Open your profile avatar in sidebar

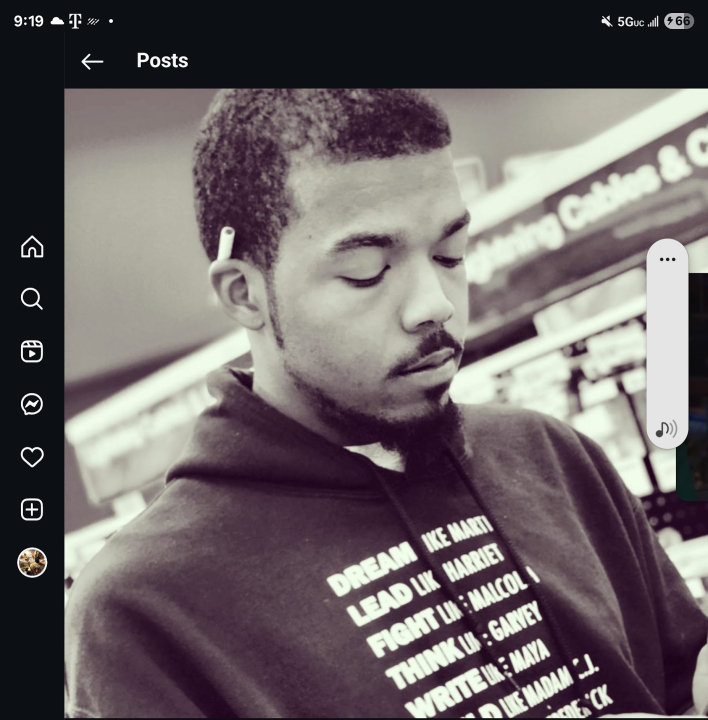pos(32,562)
